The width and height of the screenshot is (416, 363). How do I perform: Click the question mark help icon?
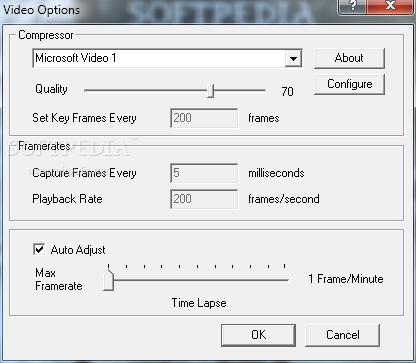pos(353,6)
